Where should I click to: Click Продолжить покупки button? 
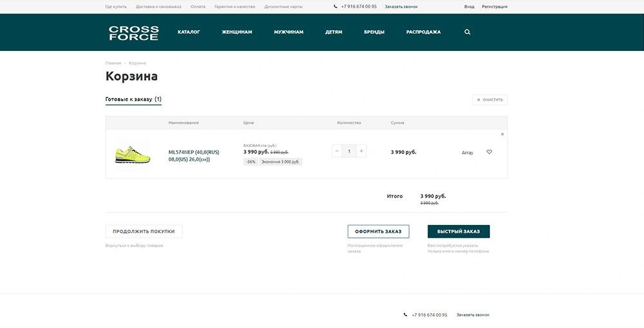click(x=144, y=231)
